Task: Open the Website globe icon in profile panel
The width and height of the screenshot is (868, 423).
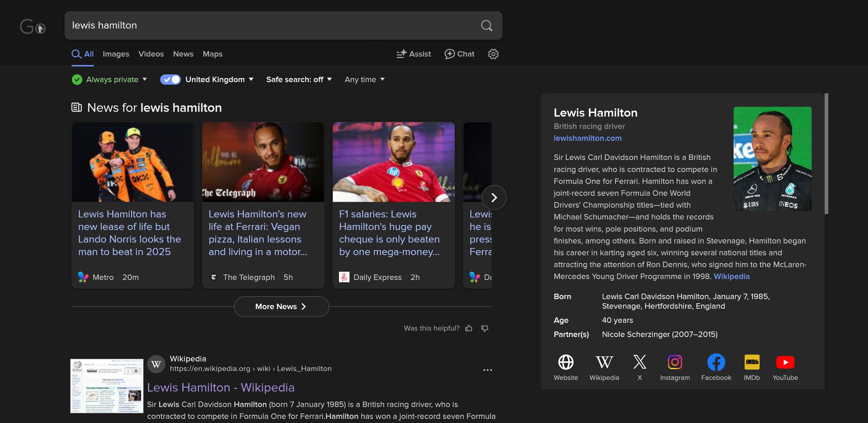Action: coord(566,362)
